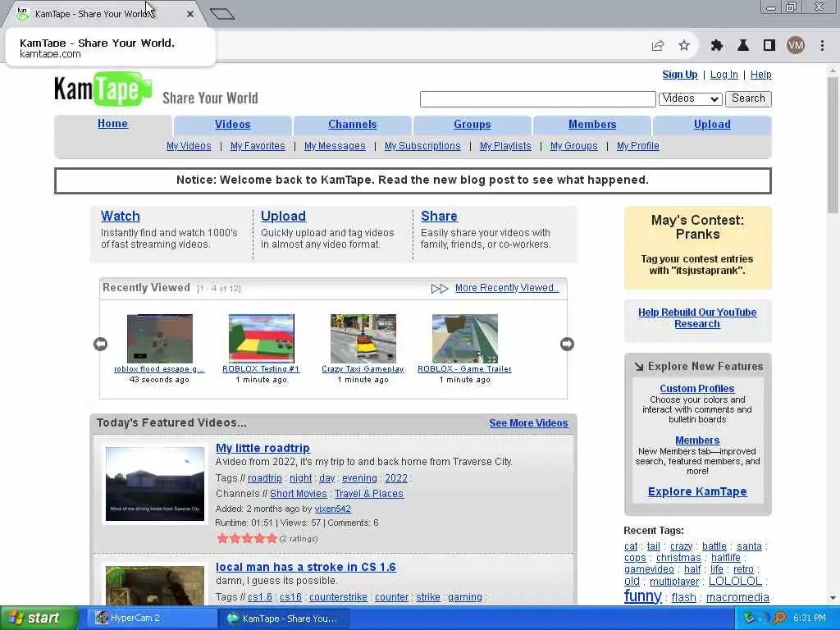Click the Watch heading link
Viewport: 840px width, 630px height.
pyautogui.click(x=121, y=216)
